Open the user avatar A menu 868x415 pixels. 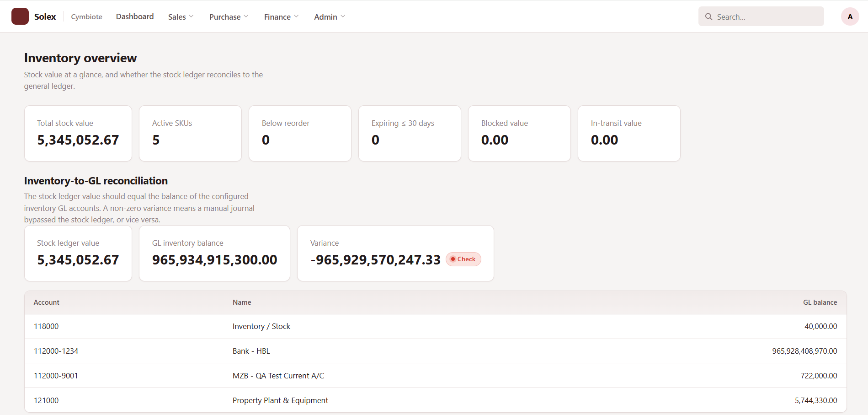[x=850, y=16]
